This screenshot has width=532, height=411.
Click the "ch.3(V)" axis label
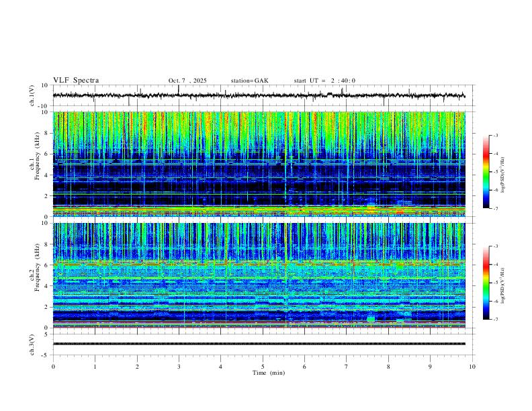32,345
